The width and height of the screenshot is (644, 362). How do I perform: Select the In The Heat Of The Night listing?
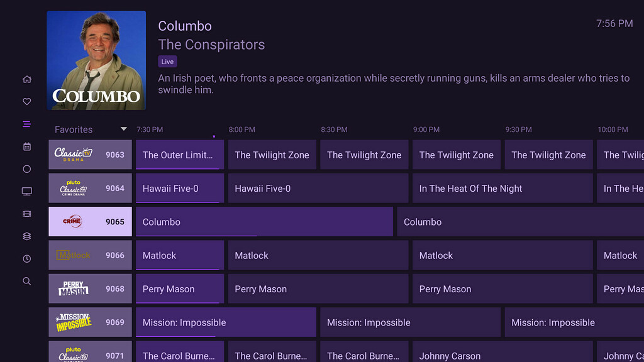pyautogui.click(x=502, y=188)
